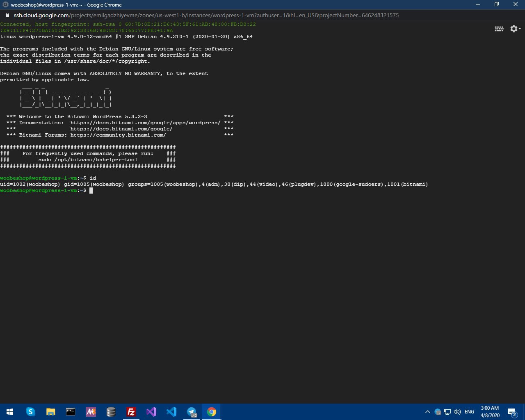Click the lock icon in the address bar
Viewport: 525px width, 420px height.
(x=7, y=15)
